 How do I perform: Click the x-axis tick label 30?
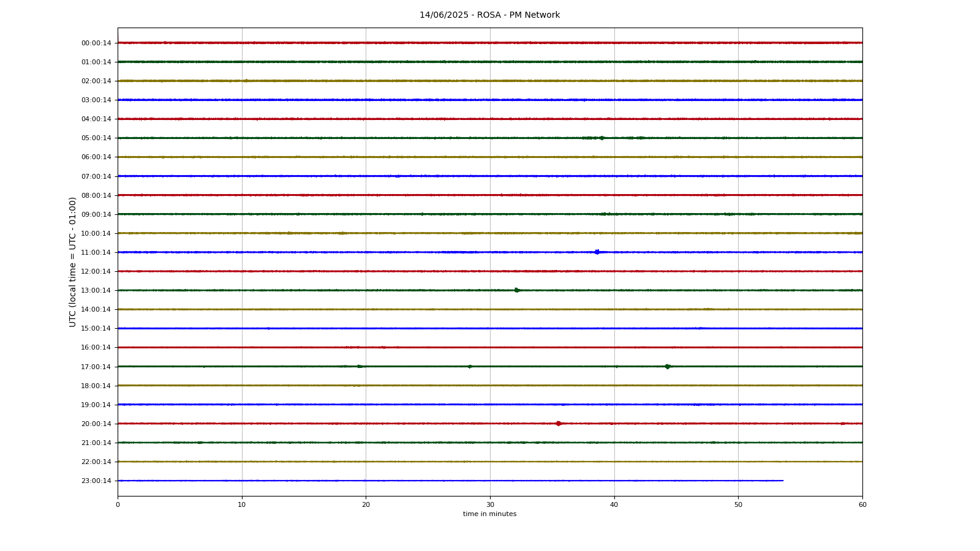490,504
